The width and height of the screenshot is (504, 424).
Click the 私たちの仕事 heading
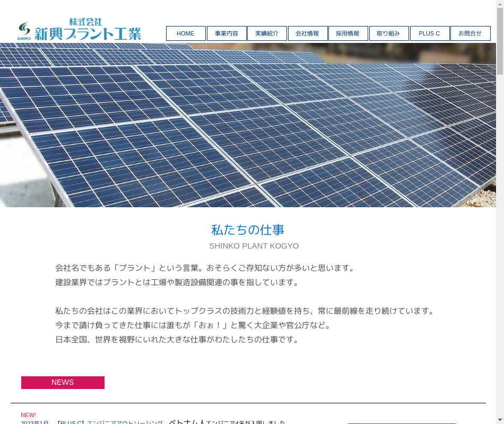[x=248, y=229]
